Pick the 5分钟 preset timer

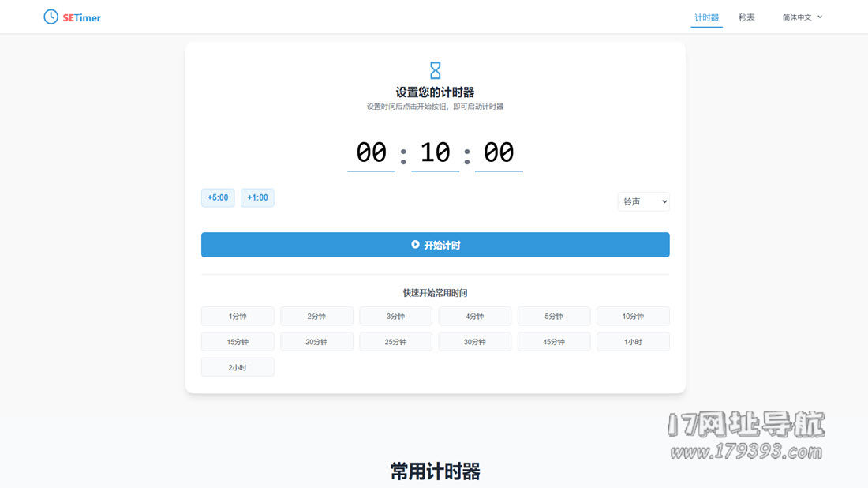(553, 317)
